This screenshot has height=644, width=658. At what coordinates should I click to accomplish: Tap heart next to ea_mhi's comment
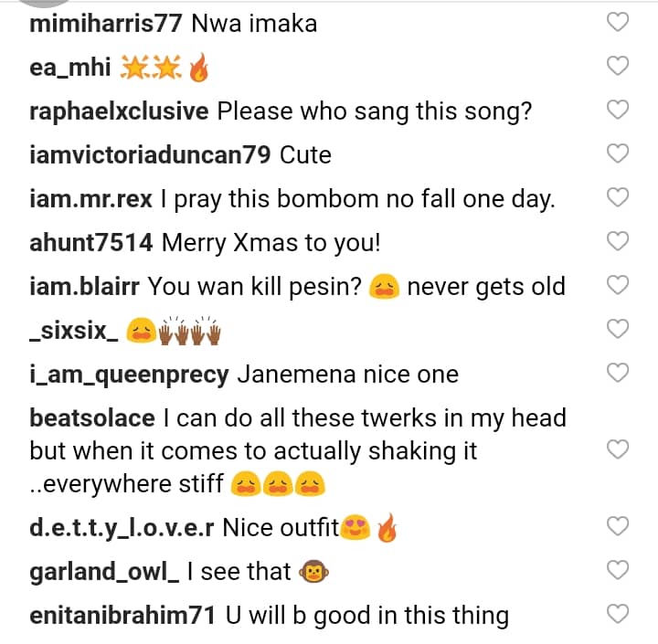pyautogui.click(x=619, y=66)
